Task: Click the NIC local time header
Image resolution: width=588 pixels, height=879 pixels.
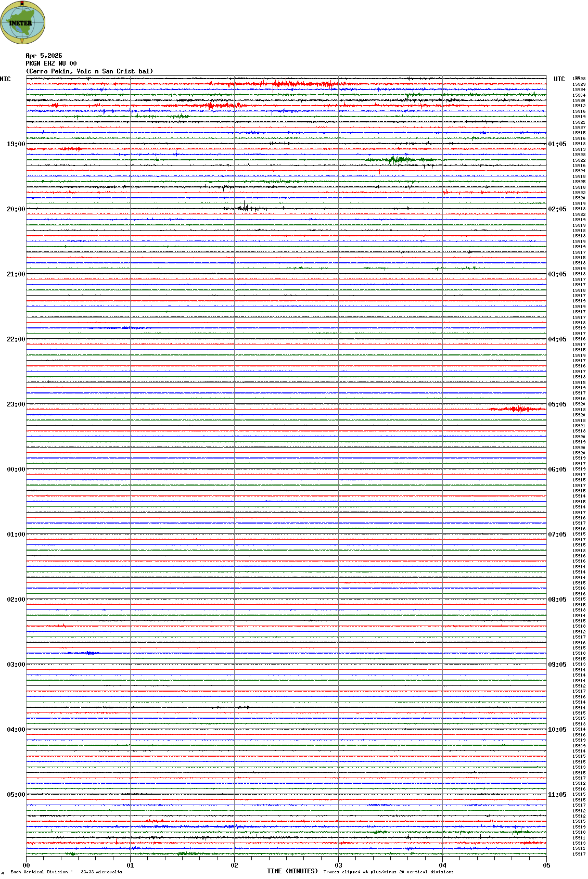Action: pyautogui.click(x=6, y=79)
